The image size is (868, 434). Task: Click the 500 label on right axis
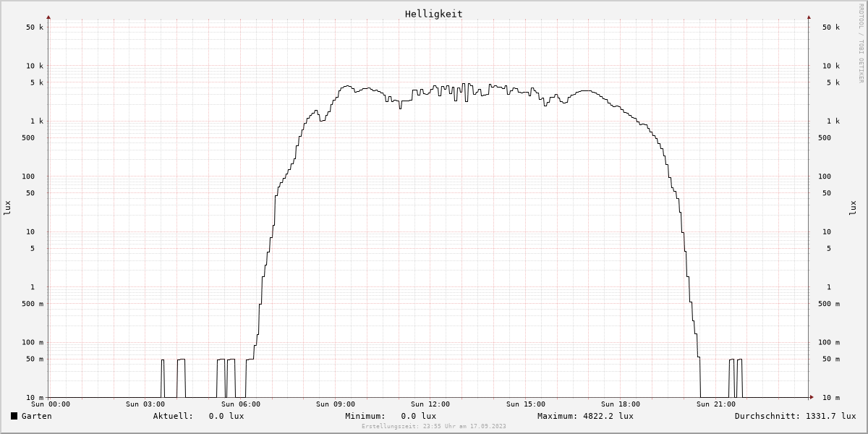point(825,137)
